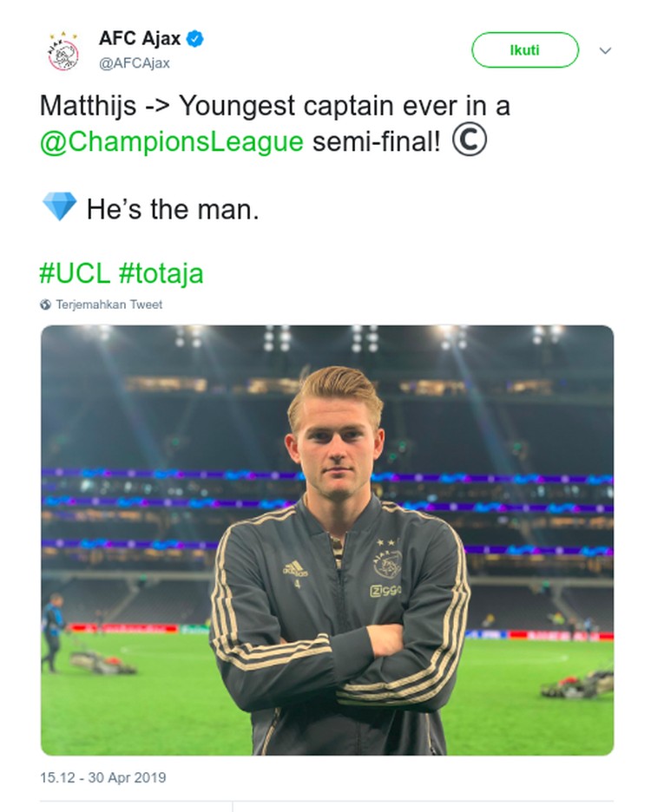The image size is (651, 812).
Task: Click the @AFCAjax handle
Action: point(135,63)
